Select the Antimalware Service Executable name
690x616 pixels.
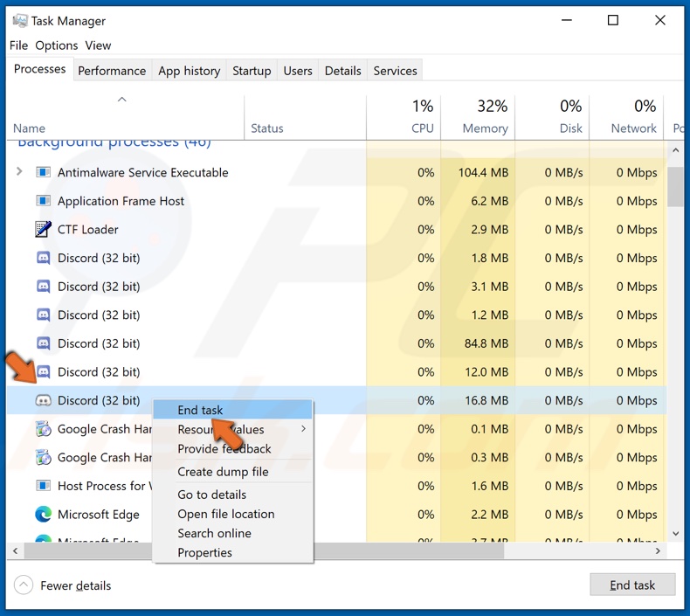(143, 172)
